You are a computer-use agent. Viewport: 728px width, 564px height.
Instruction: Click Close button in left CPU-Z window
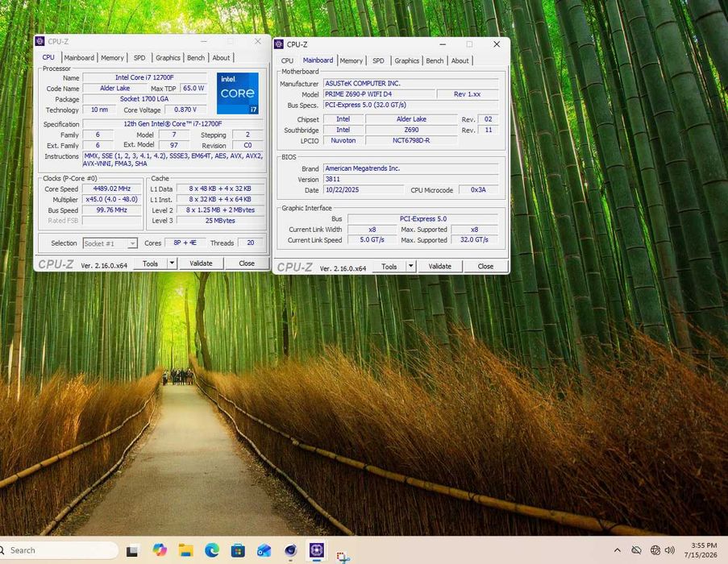pyautogui.click(x=247, y=263)
